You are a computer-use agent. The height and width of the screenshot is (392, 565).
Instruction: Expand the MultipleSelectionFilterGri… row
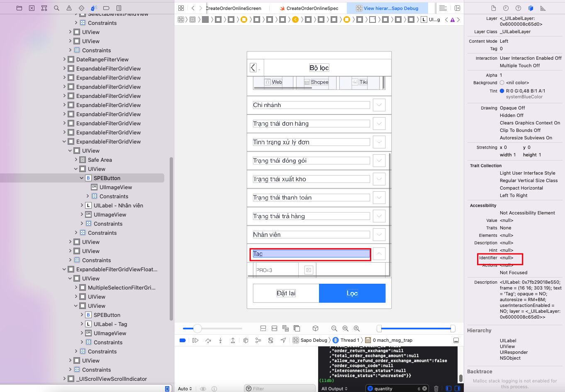click(x=76, y=287)
